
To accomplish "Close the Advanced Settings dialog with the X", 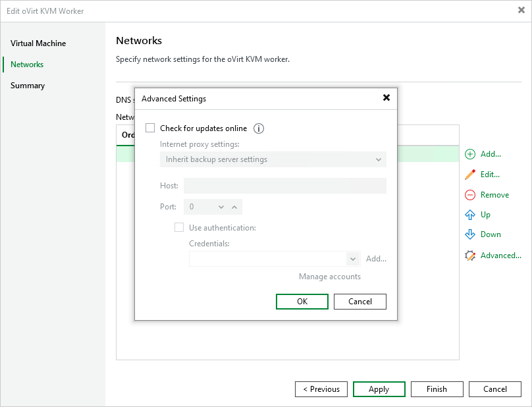I will (x=386, y=97).
